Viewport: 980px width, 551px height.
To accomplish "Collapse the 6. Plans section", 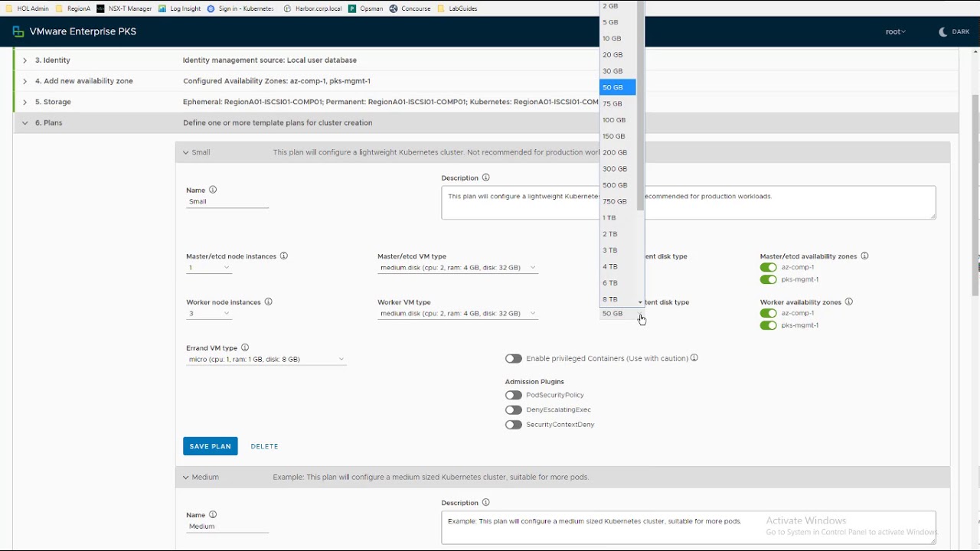I will [x=24, y=122].
